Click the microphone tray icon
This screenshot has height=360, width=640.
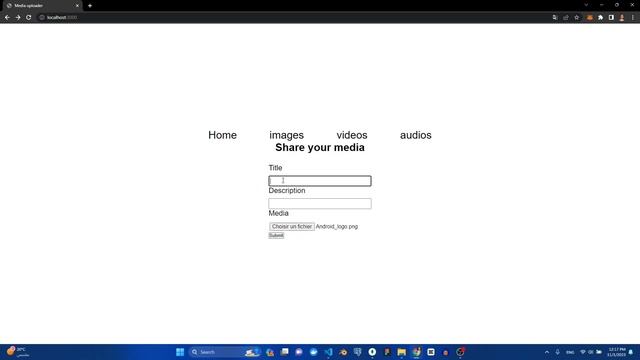click(558, 352)
